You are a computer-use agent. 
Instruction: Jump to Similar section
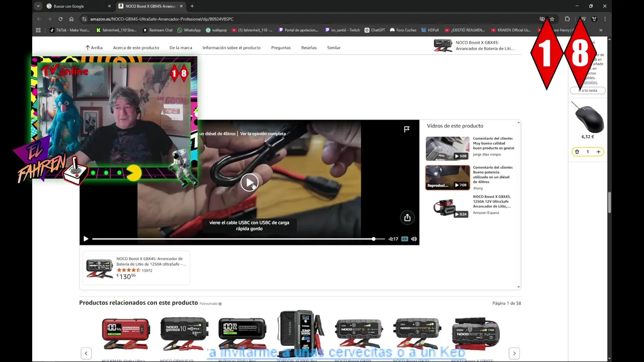[x=334, y=48]
